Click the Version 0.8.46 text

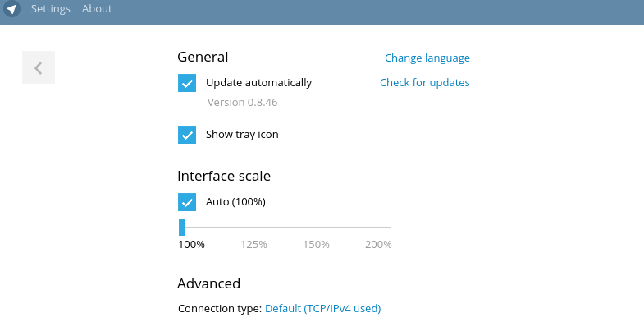242,103
